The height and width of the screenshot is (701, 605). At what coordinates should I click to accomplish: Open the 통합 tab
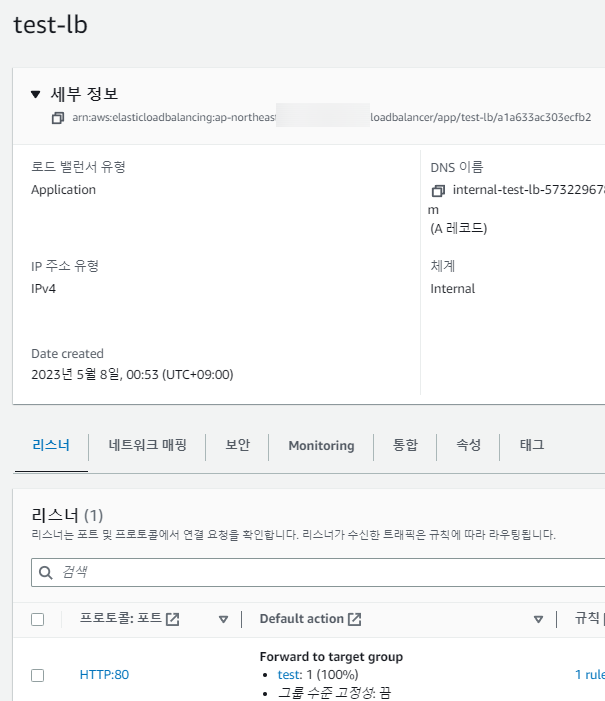click(x=405, y=445)
